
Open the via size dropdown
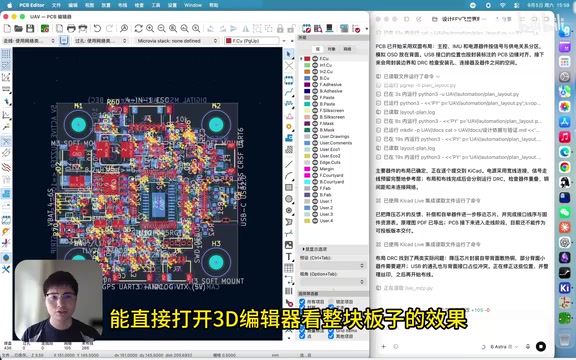pos(101,41)
